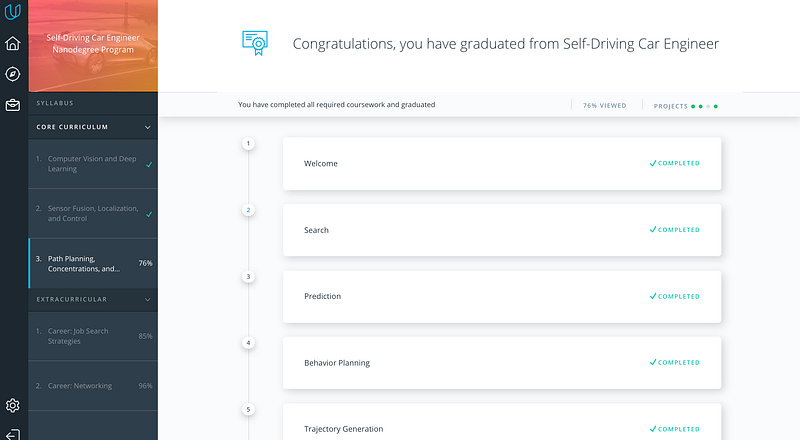Click the logout arrow icon
This screenshot has width=800, height=440.
coord(13,432)
